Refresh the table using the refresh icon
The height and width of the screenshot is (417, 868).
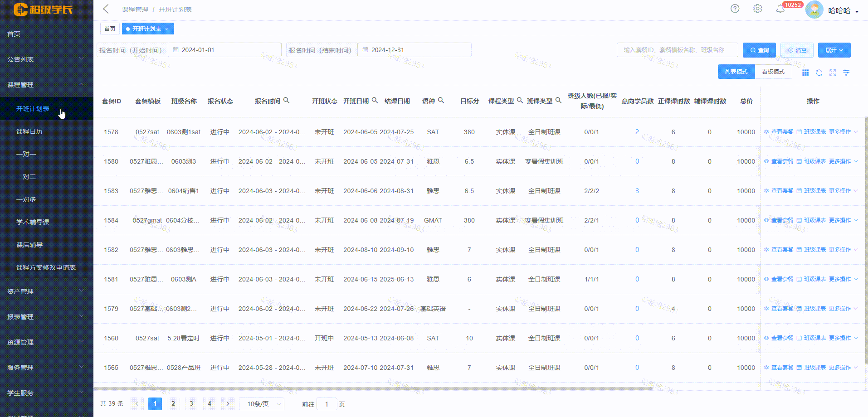point(819,73)
